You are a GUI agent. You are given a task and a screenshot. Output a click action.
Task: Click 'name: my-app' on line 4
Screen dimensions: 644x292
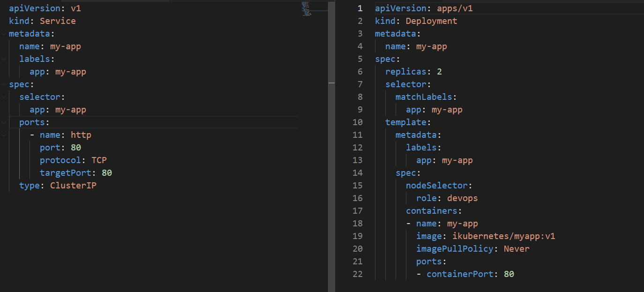click(416, 46)
